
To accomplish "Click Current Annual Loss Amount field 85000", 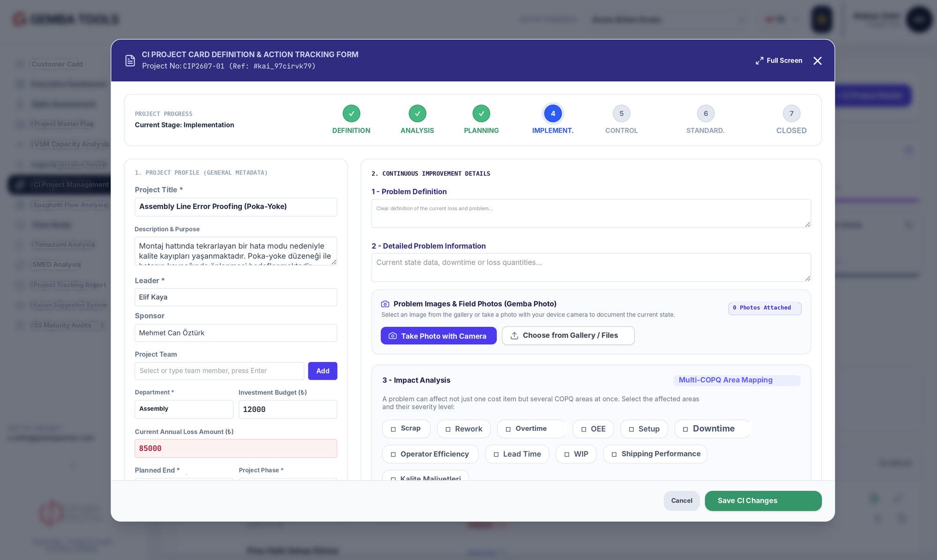I will [x=236, y=449].
